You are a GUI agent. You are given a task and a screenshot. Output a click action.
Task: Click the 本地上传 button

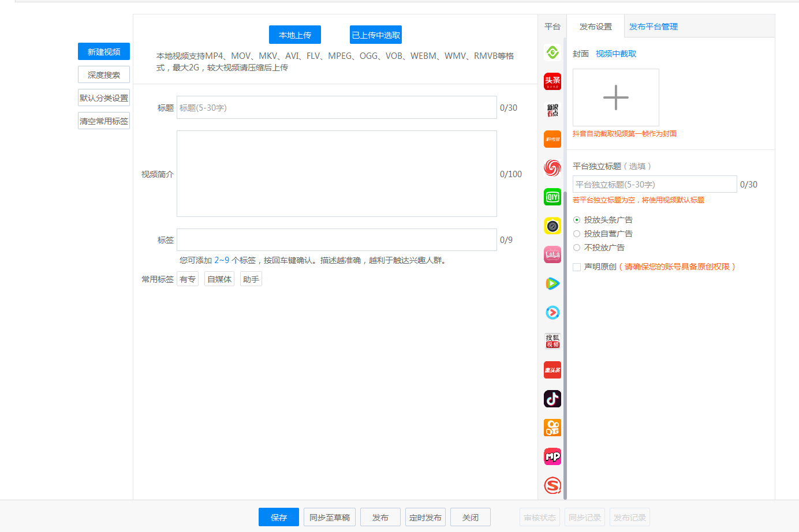pyautogui.click(x=294, y=35)
